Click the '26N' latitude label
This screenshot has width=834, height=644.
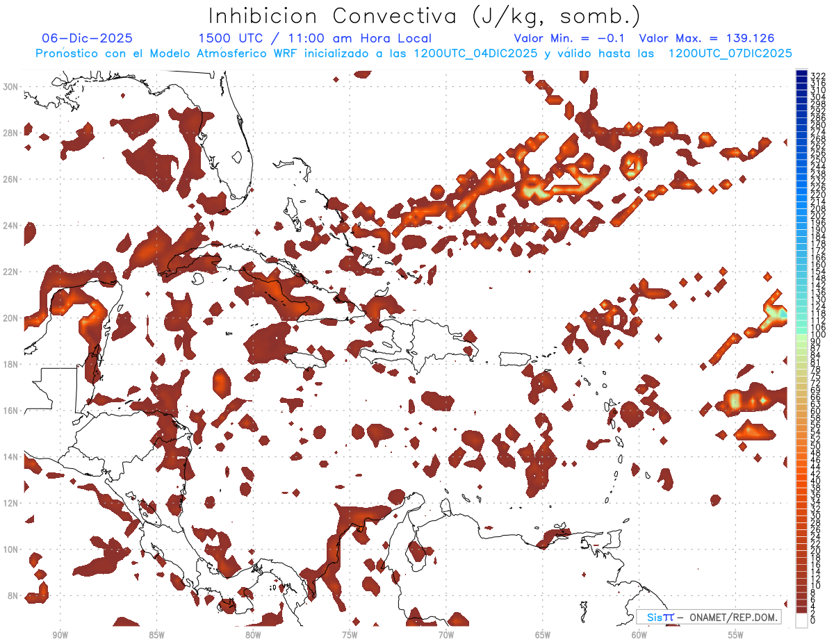pos(11,179)
